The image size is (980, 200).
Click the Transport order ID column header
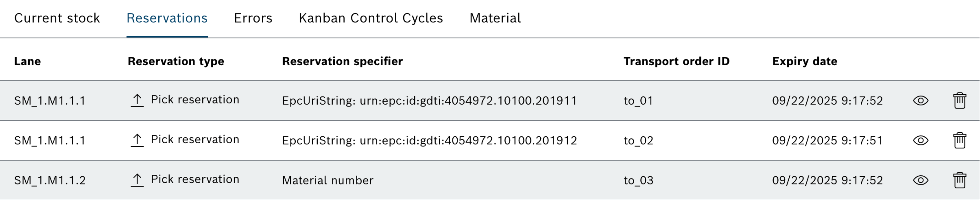(676, 61)
